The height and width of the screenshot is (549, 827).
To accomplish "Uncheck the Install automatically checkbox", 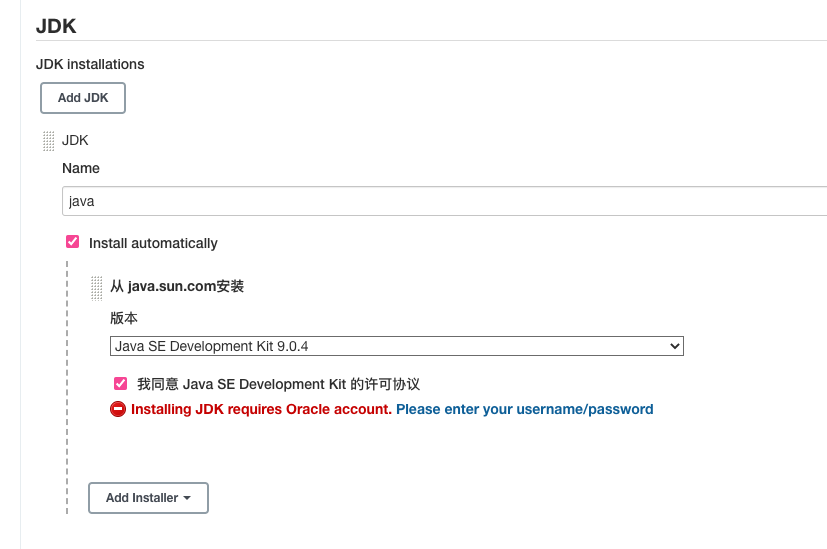I will (x=72, y=242).
